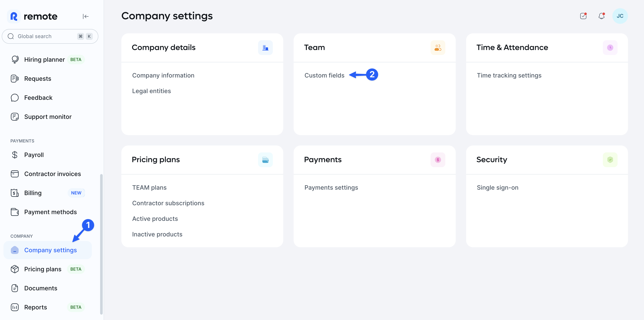
Task: Open Legal entities under Company details
Action: click(151, 91)
